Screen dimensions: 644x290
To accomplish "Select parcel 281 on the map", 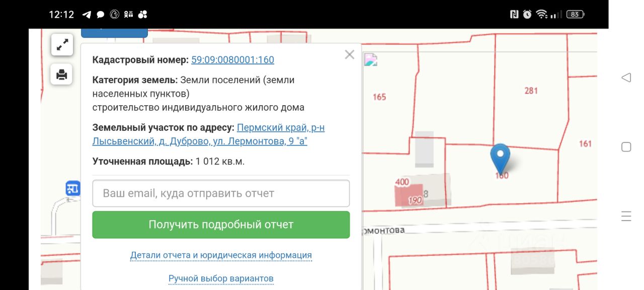I will click(531, 91).
